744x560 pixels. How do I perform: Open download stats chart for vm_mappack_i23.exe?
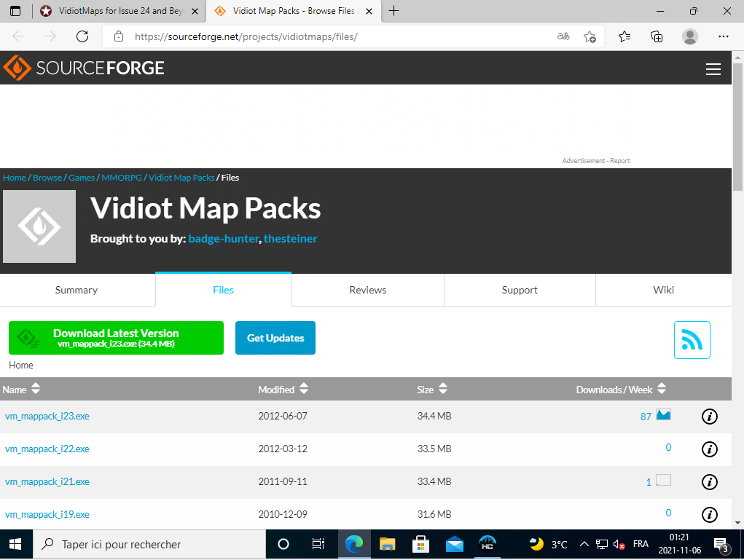(x=663, y=415)
